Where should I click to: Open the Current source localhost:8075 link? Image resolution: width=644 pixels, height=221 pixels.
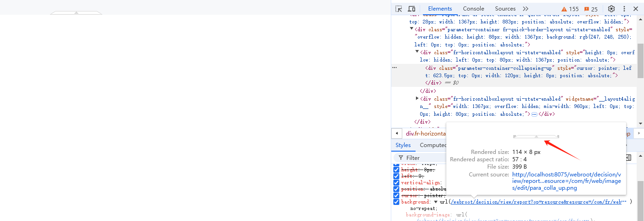(567, 181)
